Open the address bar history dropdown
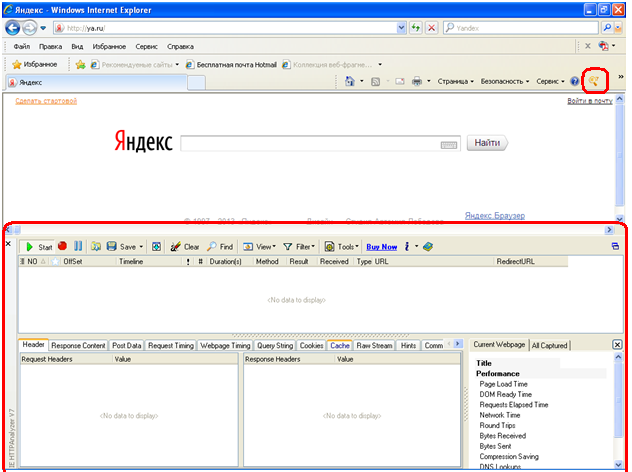632x472 pixels. pyautogui.click(x=401, y=28)
